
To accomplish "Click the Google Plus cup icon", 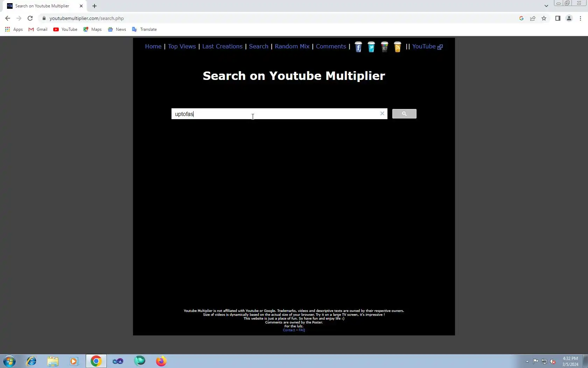I will [x=384, y=47].
